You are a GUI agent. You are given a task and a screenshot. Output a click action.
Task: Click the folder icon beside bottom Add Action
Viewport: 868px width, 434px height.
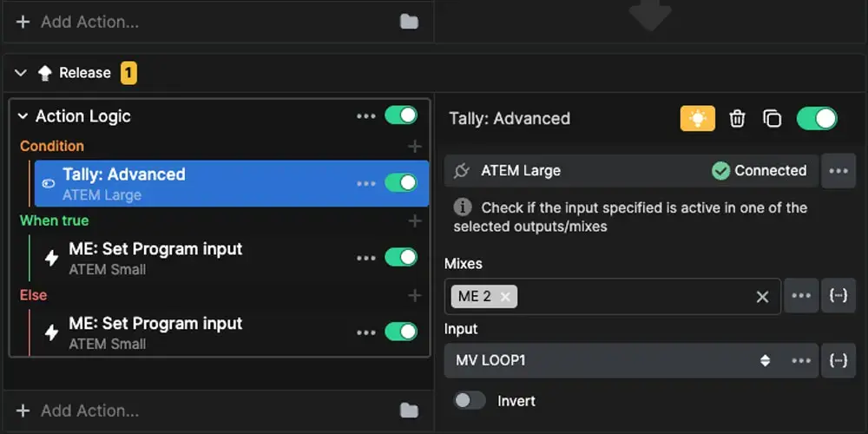409,411
